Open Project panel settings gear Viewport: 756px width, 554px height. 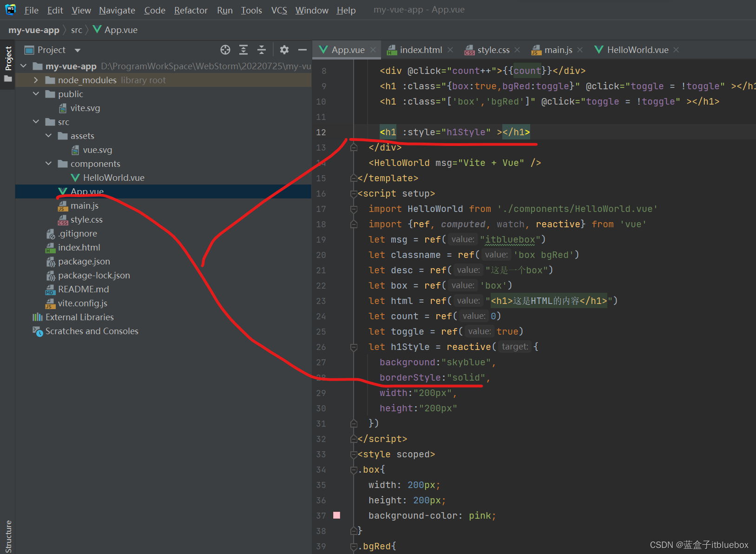[284, 50]
